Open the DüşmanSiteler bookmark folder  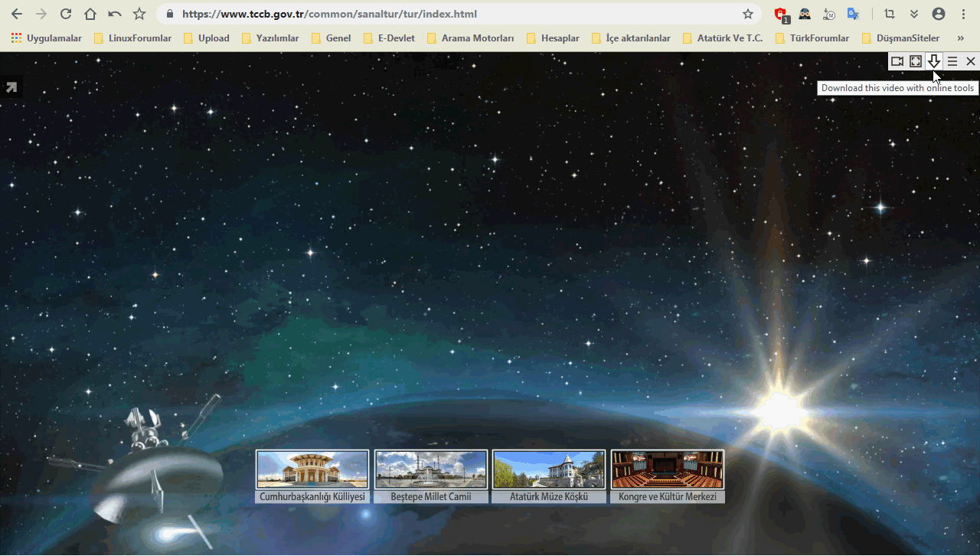tap(900, 38)
